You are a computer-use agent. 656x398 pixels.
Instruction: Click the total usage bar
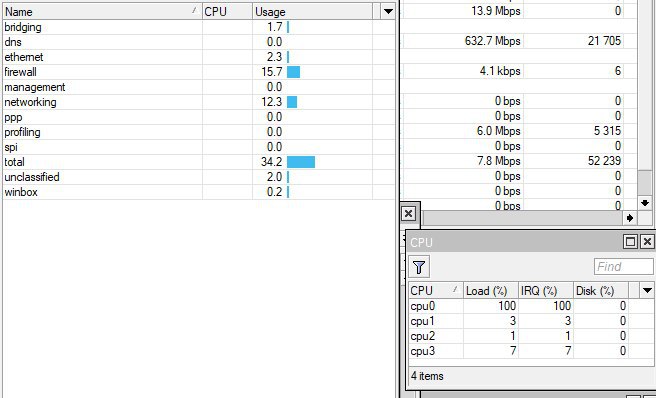301,162
